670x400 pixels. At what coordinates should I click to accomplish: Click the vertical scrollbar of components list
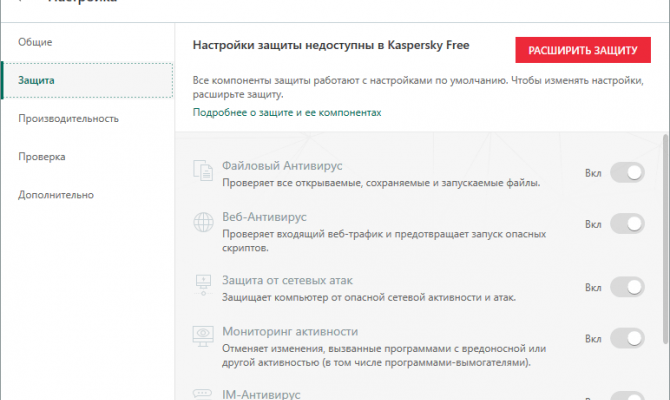click(x=665, y=238)
